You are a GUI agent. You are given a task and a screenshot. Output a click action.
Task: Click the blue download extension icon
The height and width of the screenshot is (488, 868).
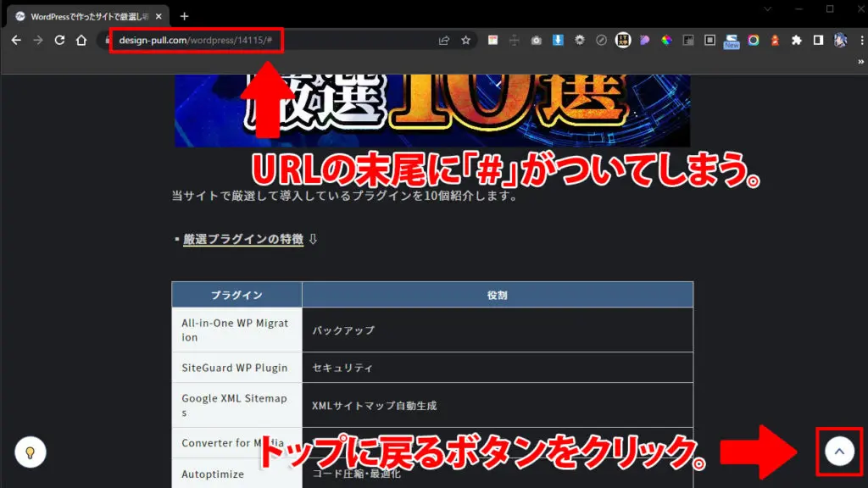click(x=557, y=39)
